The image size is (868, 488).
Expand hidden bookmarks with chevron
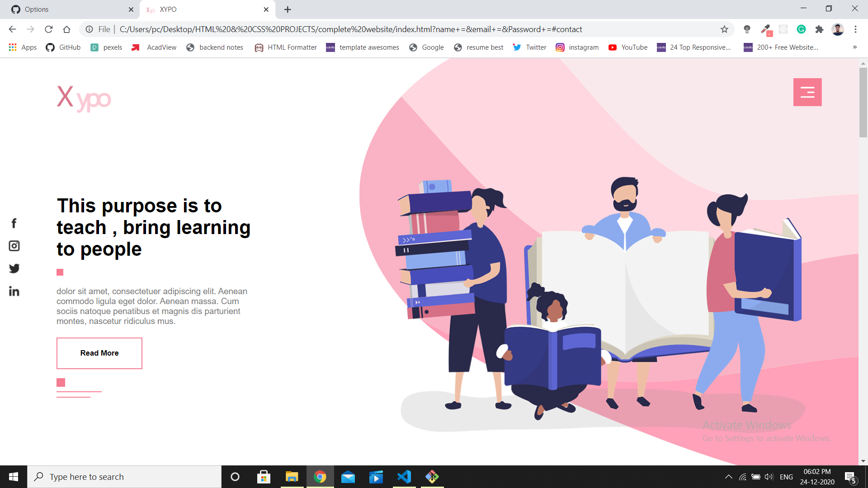tap(854, 47)
